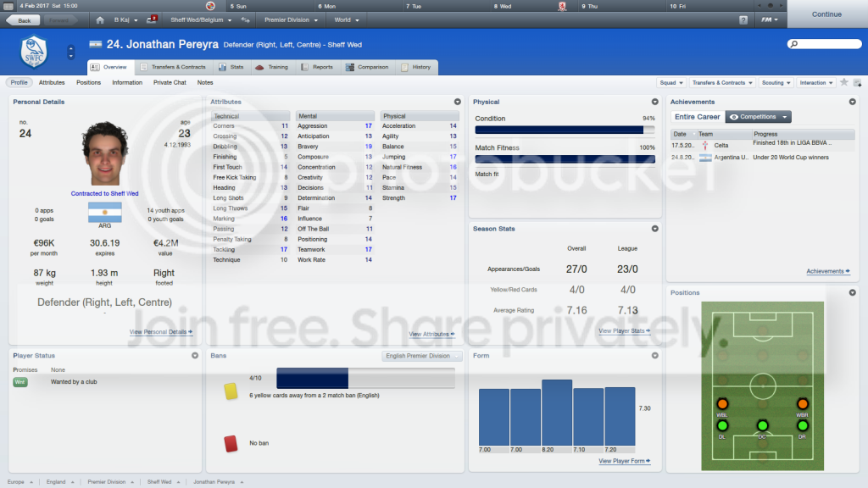868x488 pixels.
Task: Click the Argentina flag beside the player name
Action: [96, 44]
